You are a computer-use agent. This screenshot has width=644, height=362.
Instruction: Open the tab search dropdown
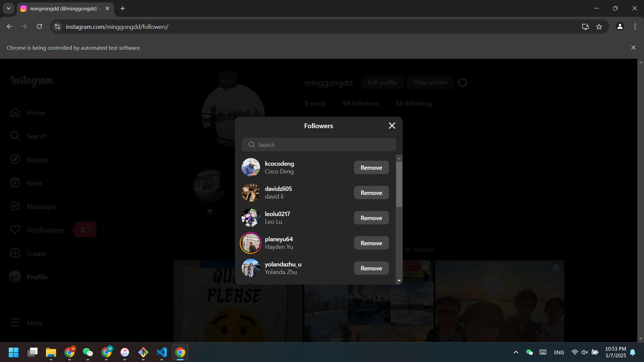8,8
